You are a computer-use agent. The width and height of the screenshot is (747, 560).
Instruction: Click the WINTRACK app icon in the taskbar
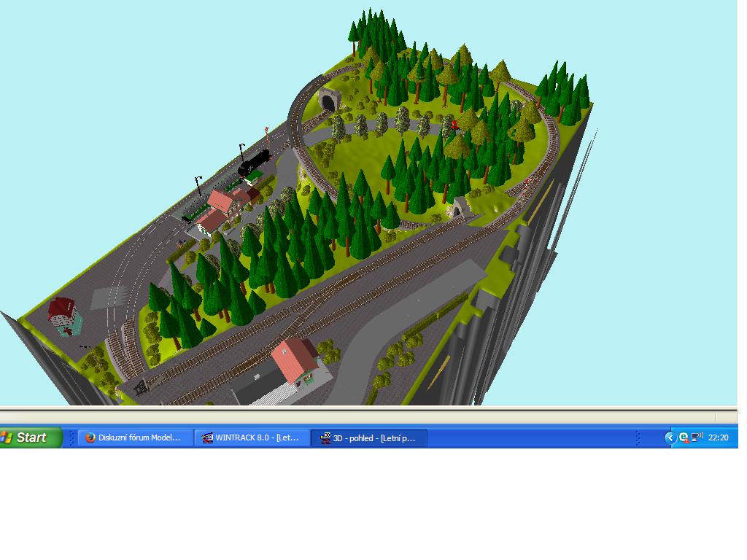tap(207, 437)
